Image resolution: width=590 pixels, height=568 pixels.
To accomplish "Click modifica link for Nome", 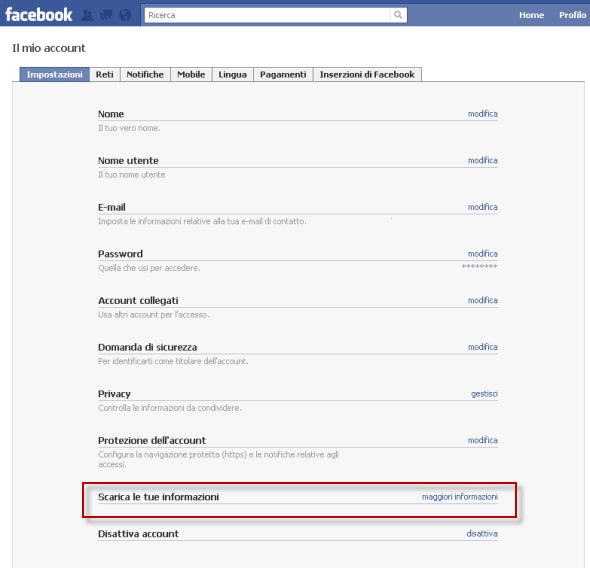I will click(x=482, y=114).
